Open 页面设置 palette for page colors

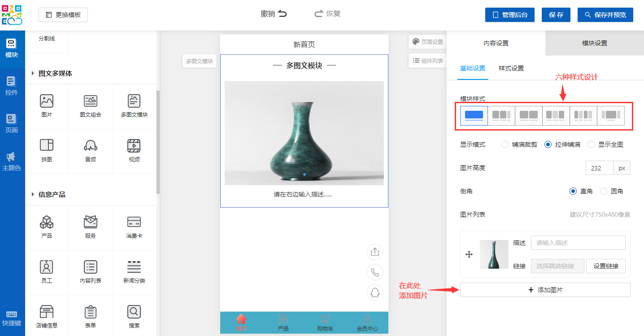point(428,42)
